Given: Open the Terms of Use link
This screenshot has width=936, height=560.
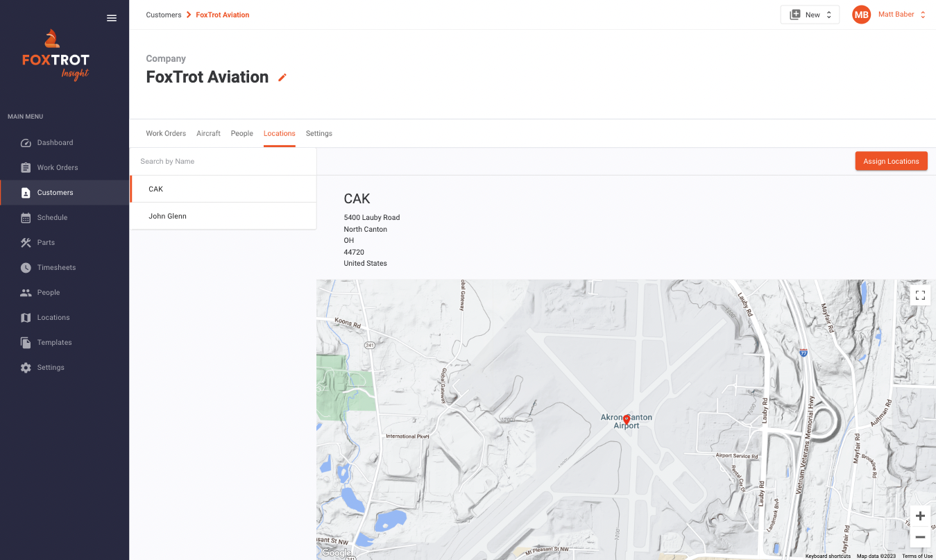Looking at the screenshot, I should (x=917, y=556).
